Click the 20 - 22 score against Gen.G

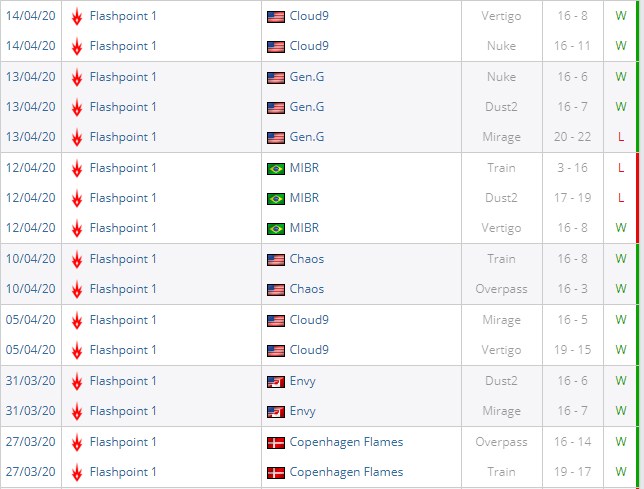tap(574, 137)
